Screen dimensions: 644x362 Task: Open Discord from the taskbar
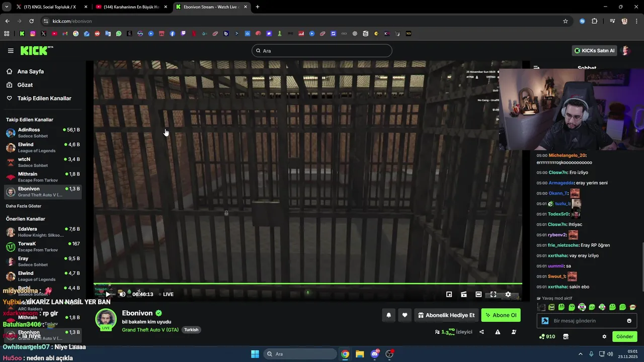(x=375, y=354)
